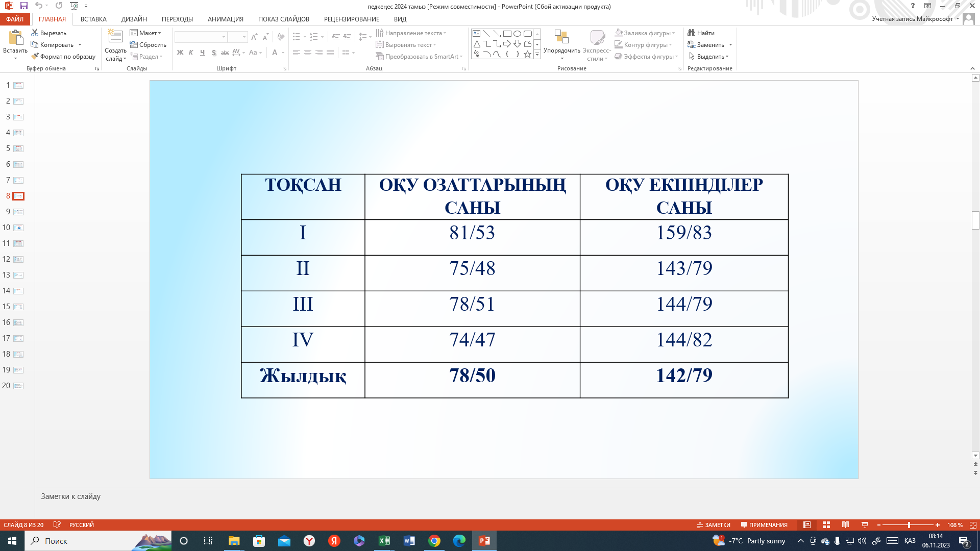The width and height of the screenshot is (980, 551).
Task: Open font size combo box
Action: pos(237,37)
